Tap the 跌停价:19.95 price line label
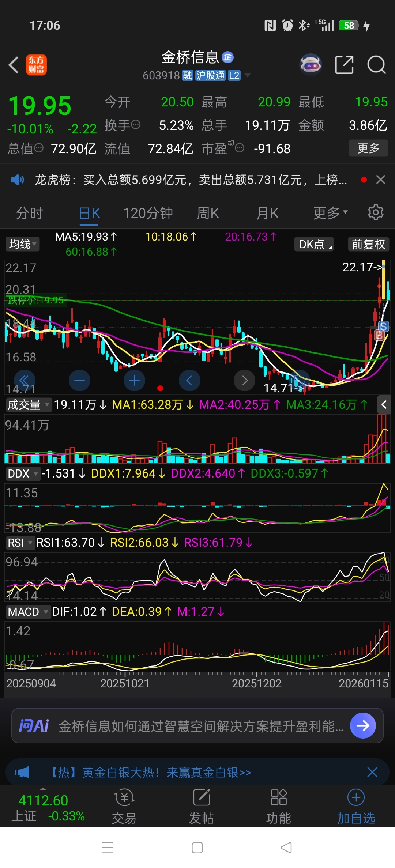395x868 pixels. [36, 300]
